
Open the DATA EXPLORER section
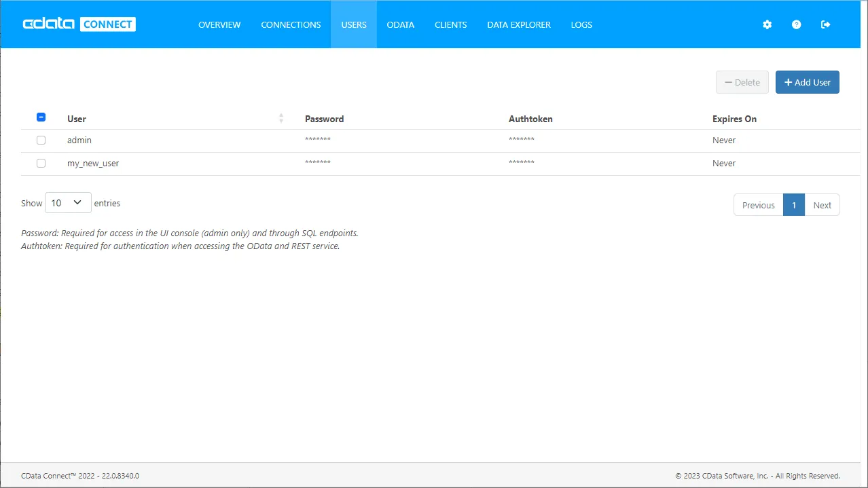518,24
